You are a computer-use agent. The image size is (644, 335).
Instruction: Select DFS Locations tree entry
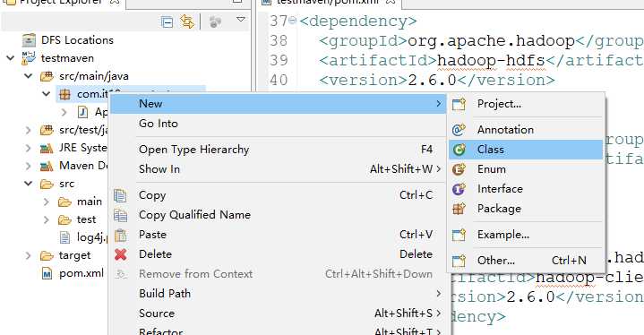pyautogui.click(x=77, y=40)
